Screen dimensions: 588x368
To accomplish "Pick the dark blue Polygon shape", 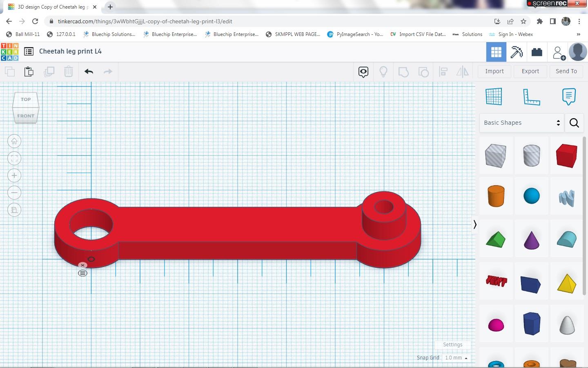I will [532, 323].
